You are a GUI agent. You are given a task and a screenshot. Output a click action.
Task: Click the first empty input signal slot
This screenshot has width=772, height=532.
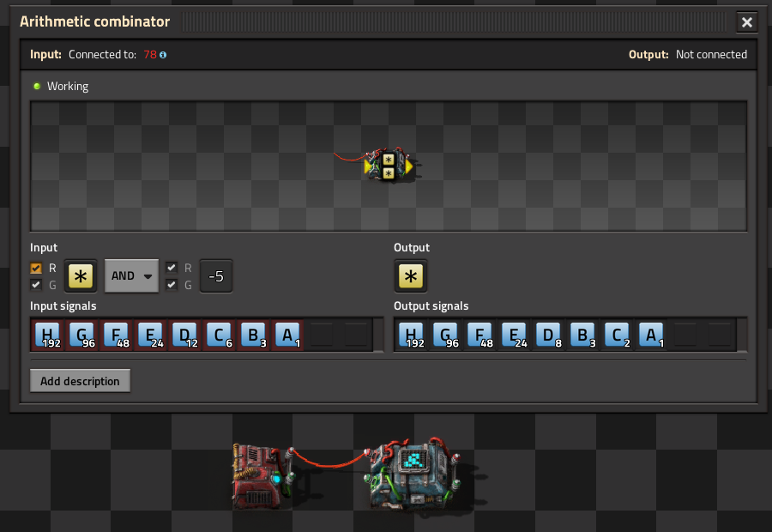322,335
